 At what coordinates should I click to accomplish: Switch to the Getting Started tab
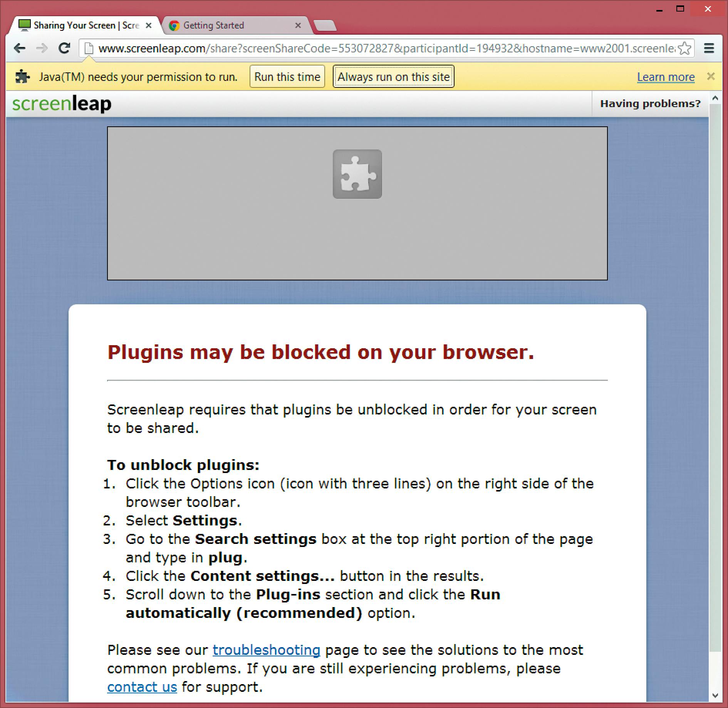pyautogui.click(x=235, y=25)
